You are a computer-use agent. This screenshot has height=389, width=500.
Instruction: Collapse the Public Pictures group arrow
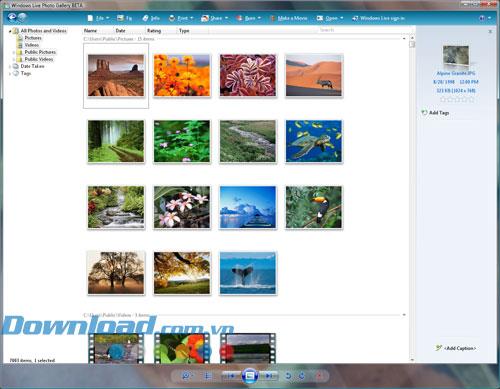pyautogui.click(x=404, y=39)
